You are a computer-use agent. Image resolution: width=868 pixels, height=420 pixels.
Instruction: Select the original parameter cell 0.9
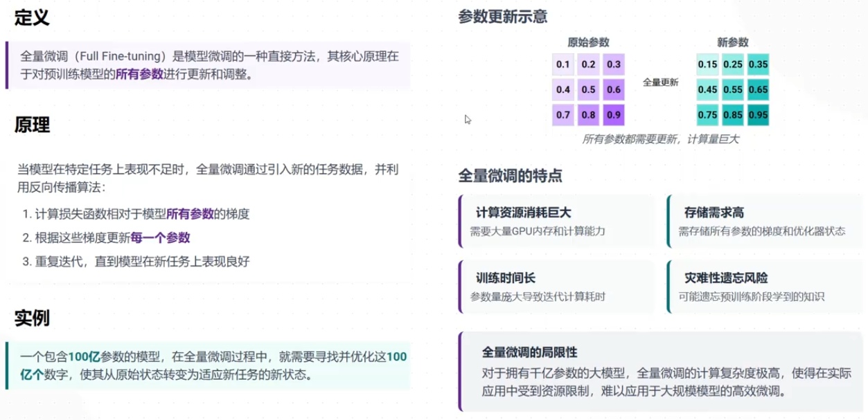coord(613,116)
